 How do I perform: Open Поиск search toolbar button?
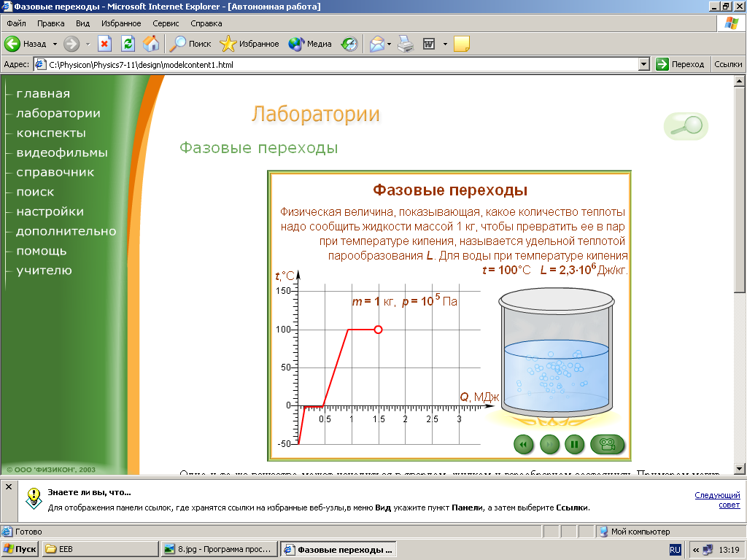coord(190,44)
